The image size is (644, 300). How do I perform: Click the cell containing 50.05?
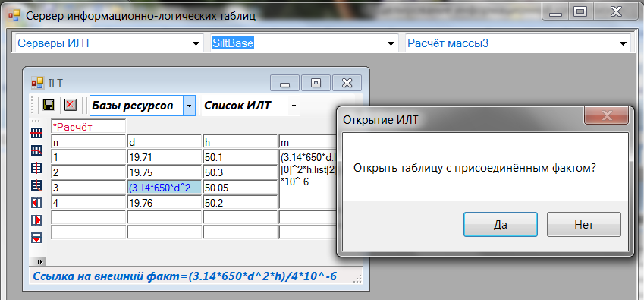240,187
